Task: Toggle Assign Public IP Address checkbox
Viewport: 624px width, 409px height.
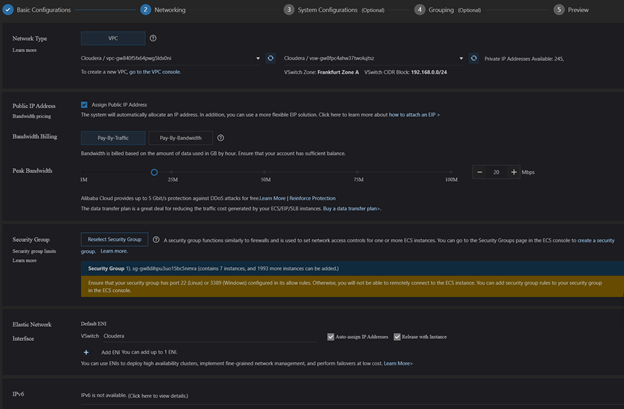Action: point(84,105)
